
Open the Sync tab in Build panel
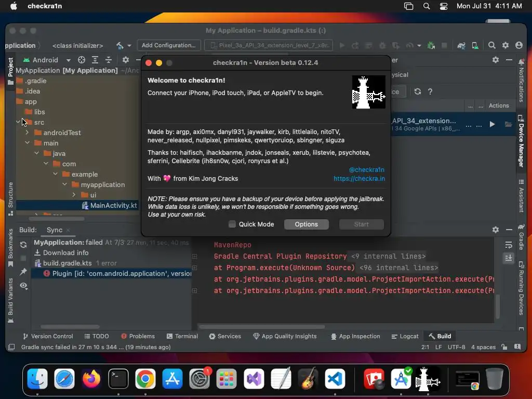(54, 230)
